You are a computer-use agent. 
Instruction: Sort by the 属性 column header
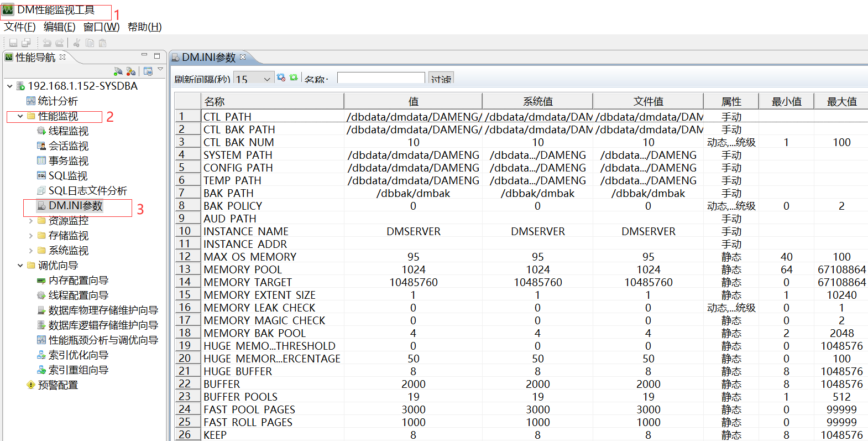point(731,101)
